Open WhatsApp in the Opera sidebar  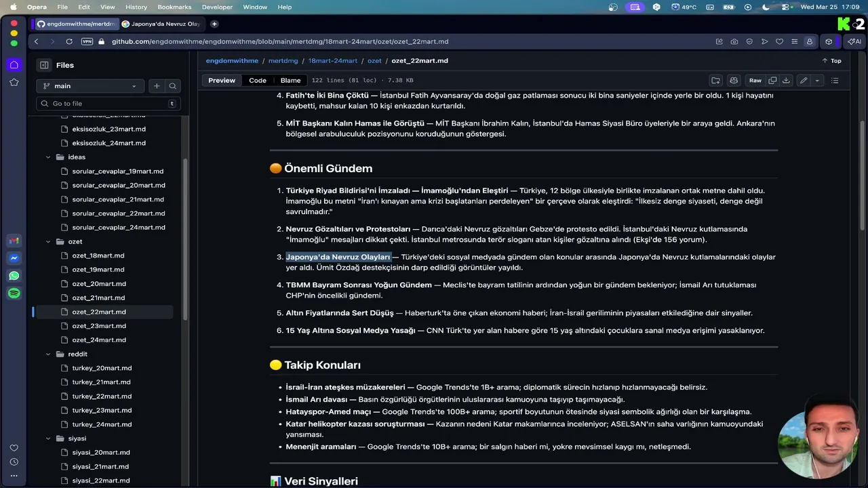pos(14,276)
